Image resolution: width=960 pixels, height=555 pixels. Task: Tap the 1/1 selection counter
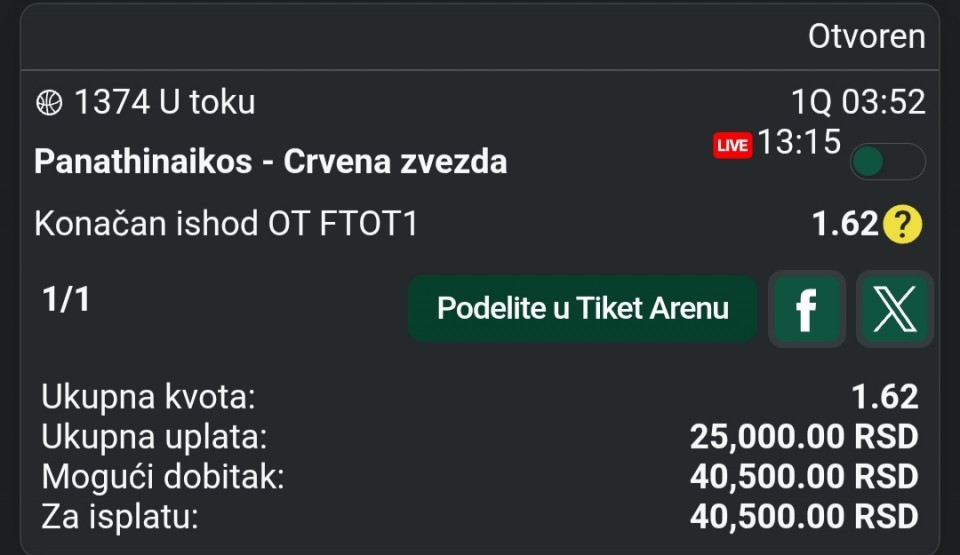point(66,300)
